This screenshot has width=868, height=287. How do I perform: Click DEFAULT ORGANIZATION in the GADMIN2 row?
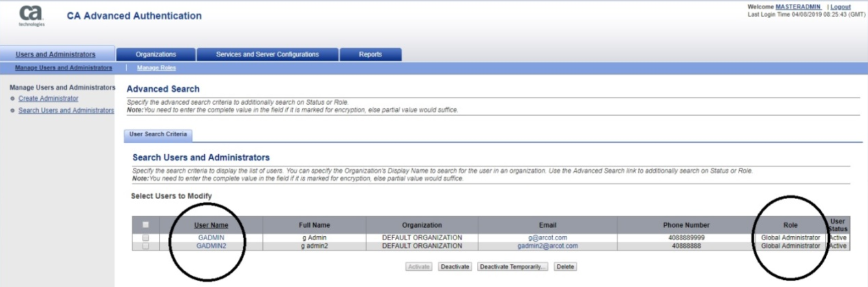point(422,246)
